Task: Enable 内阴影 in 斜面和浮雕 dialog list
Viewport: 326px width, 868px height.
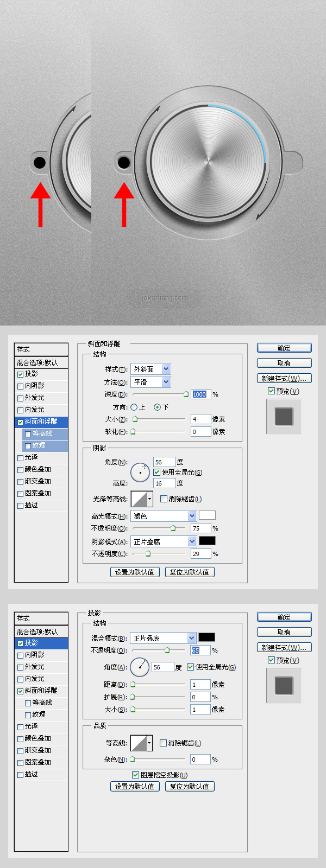Action: pos(20,386)
